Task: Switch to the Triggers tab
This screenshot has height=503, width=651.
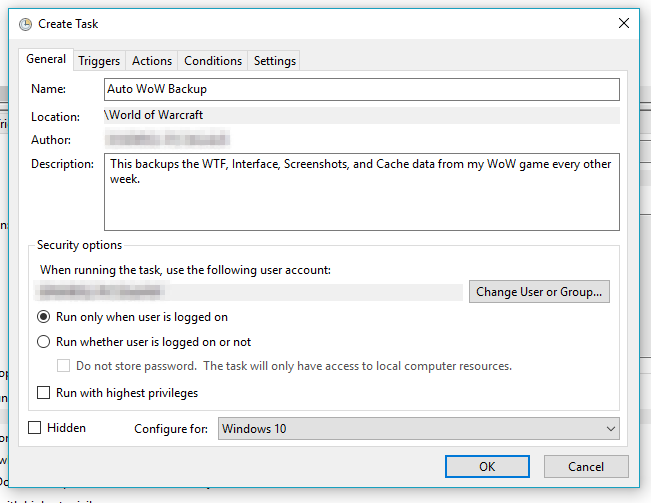Action: click(99, 61)
